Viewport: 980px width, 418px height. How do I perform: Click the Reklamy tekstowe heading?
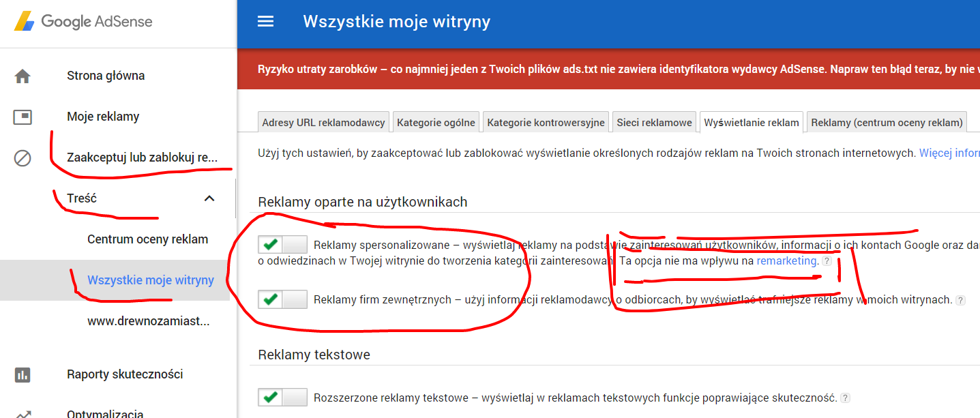point(314,355)
